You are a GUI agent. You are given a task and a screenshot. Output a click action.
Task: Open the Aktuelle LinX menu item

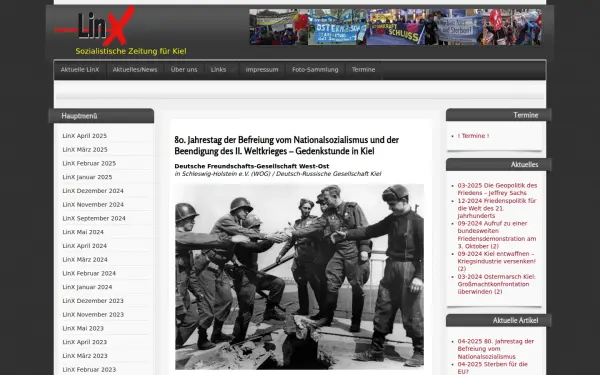click(x=80, y=70)
